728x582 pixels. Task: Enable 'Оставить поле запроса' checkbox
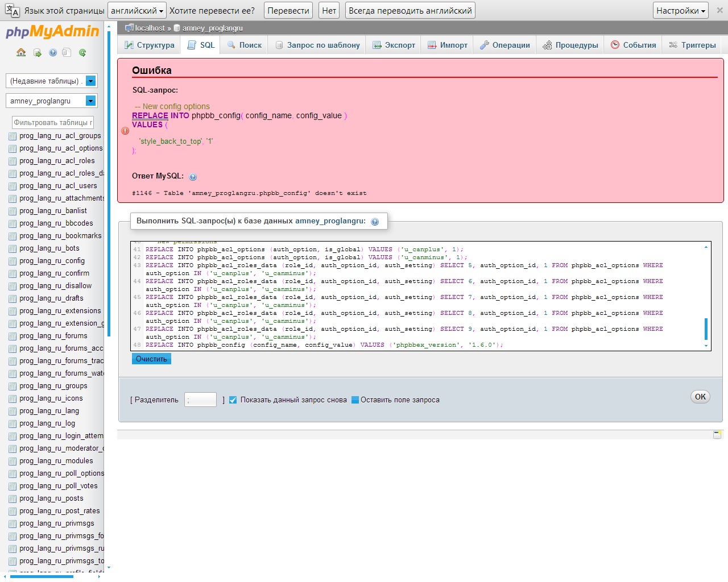pyautogui.click(x=355, y=400)
